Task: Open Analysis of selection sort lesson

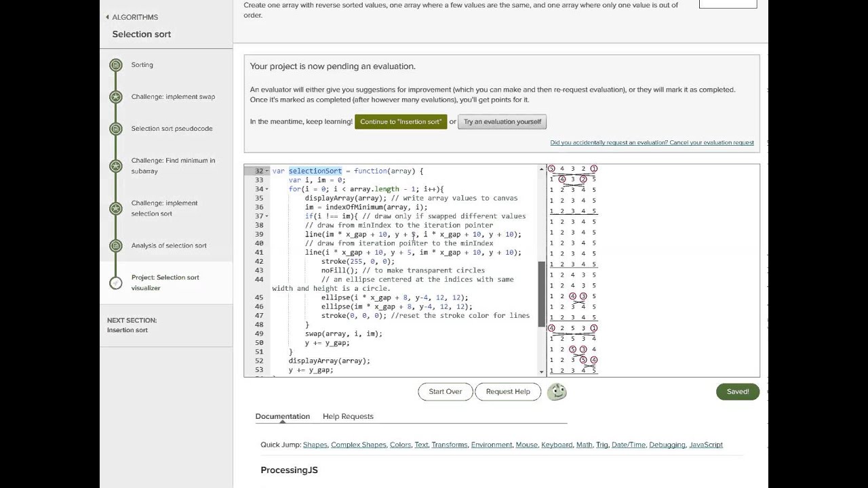Action: 169,245
